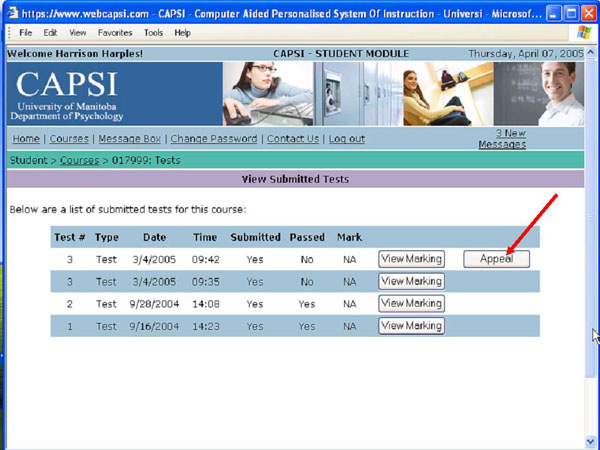Click Courses in the breadcrumb trail
The image size is (600, 450).
point(80,160)
